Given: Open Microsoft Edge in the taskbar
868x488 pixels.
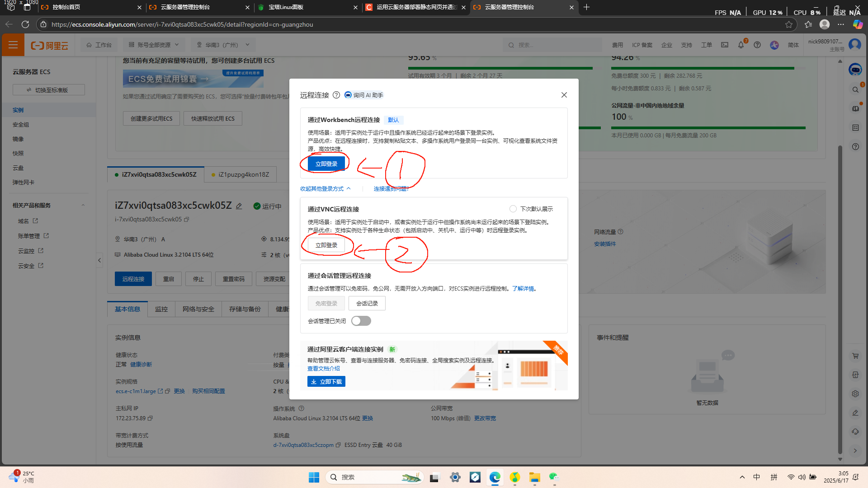Looking at the screenshot, I should (x=495, y=477).
